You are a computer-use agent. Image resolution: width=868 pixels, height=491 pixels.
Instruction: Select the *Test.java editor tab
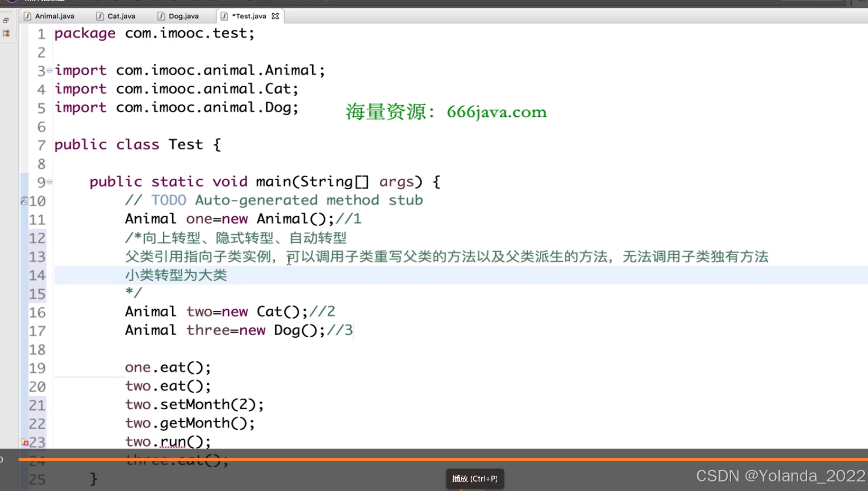click(249, 16)
